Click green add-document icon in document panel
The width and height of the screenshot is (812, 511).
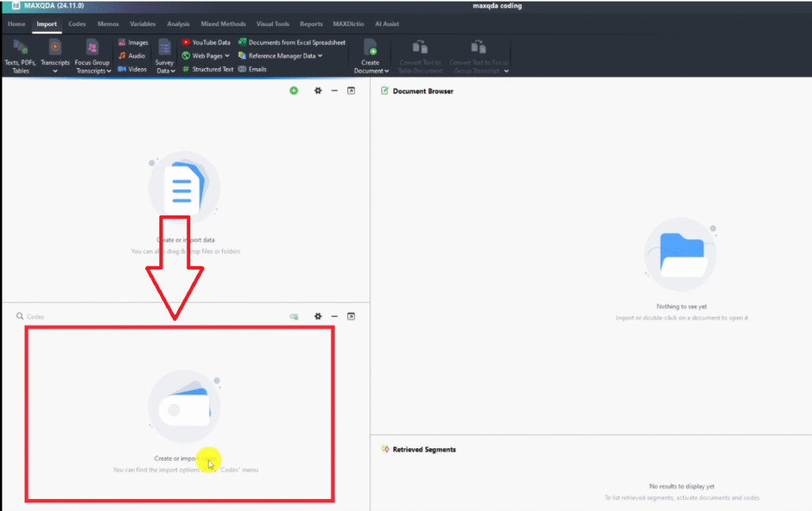click(x=294, y=91)
